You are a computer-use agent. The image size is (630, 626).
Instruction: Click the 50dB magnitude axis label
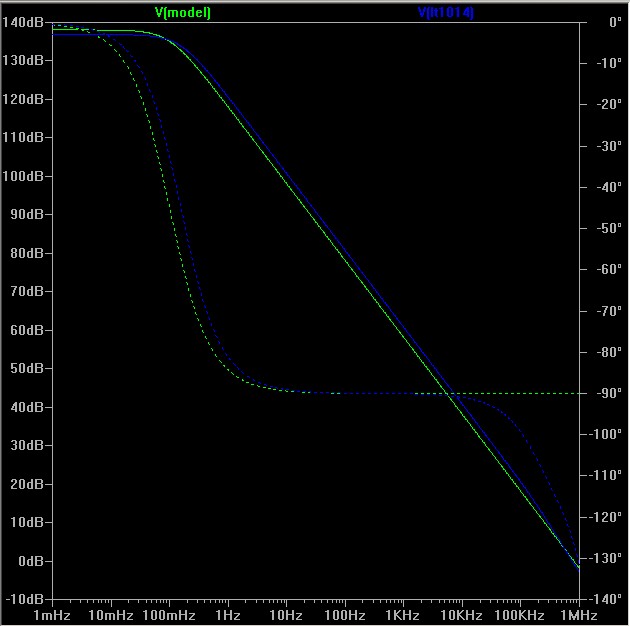pyautogui.click(x=31, y=368)
